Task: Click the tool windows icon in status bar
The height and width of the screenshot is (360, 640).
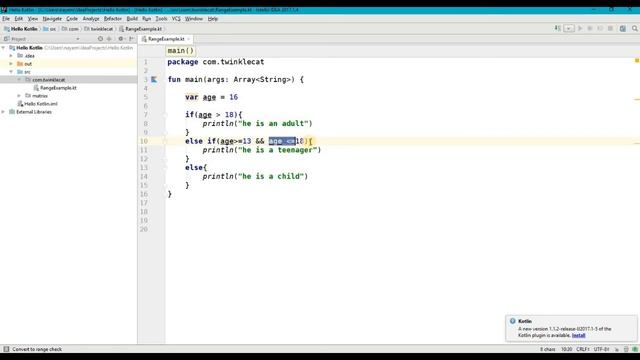Action: (6, 349)
